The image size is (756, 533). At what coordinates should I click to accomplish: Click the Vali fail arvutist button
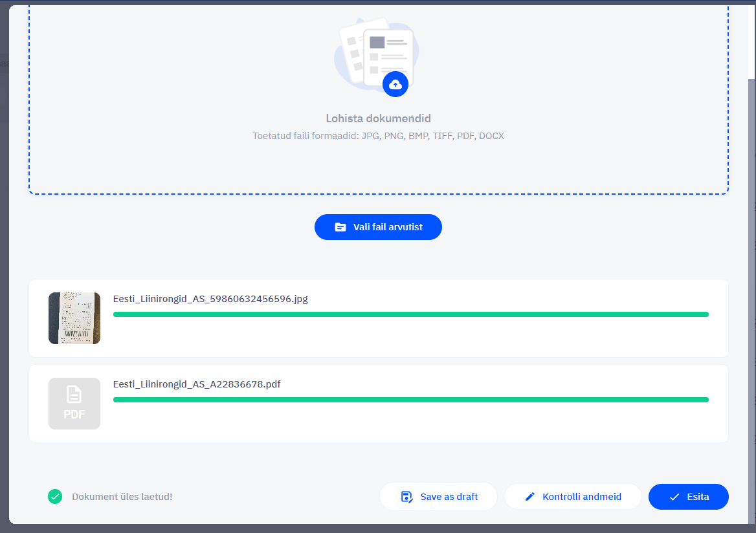378,227
